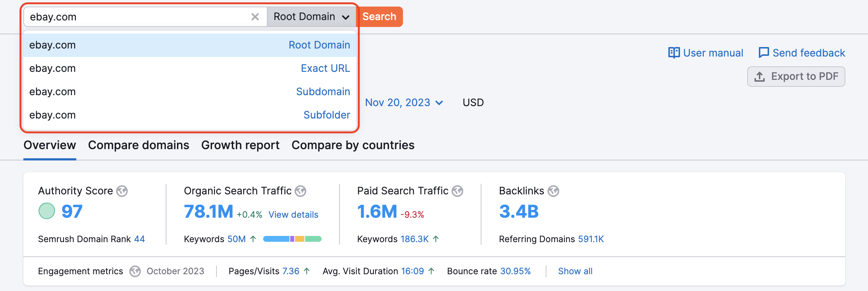Click globe icon next to Authority Score
Image resolution: width=868 pixels, height=291 pixels.
tap(122, 191)
